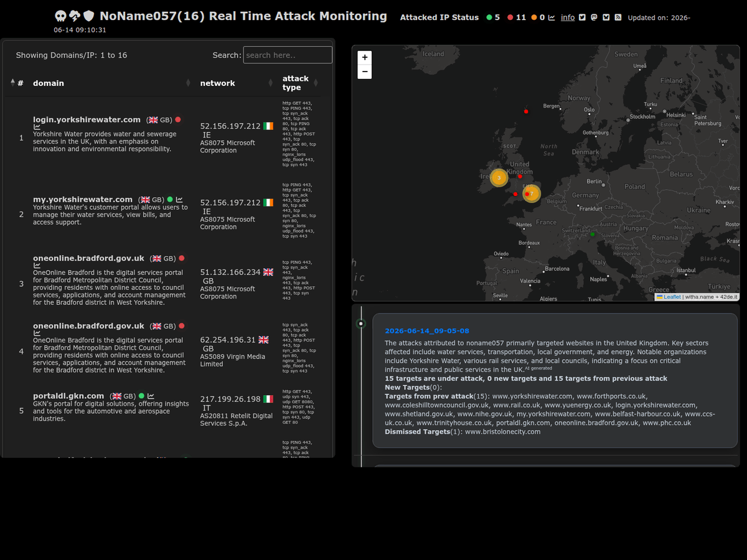Screen dimensions: 747x560
Task: Click AS20811 Retelit Digital Services text
Action: tap(236, 419)
